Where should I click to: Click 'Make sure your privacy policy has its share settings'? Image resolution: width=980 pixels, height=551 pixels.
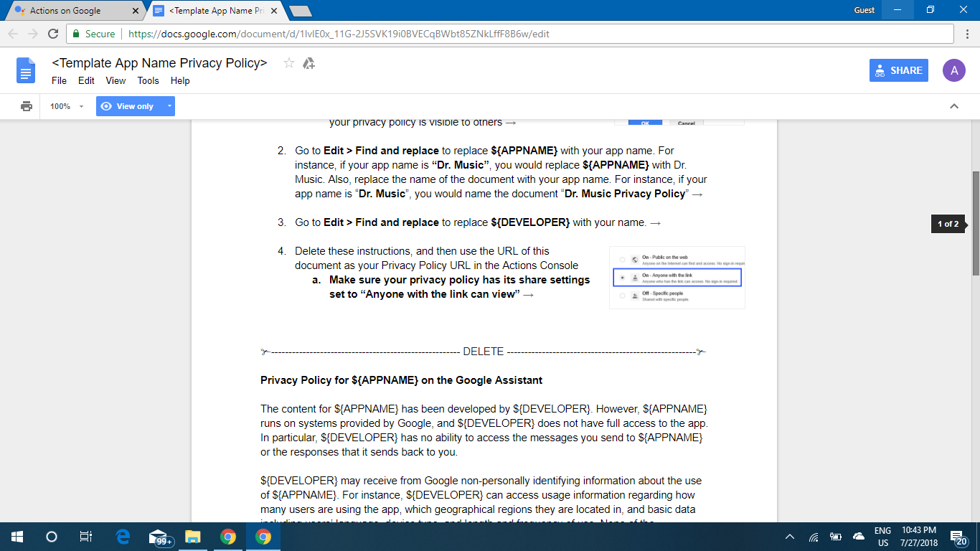(x=460, y=280)
